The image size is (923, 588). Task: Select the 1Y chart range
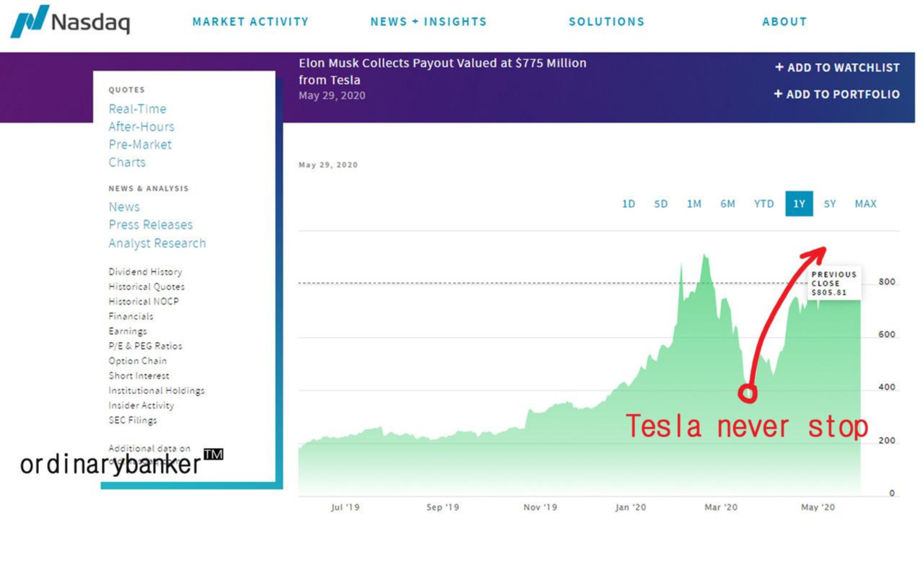click(799, 204)
